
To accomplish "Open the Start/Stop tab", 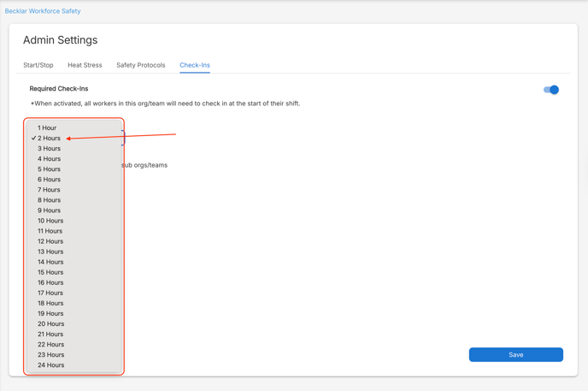I will [x=38, y=65].
